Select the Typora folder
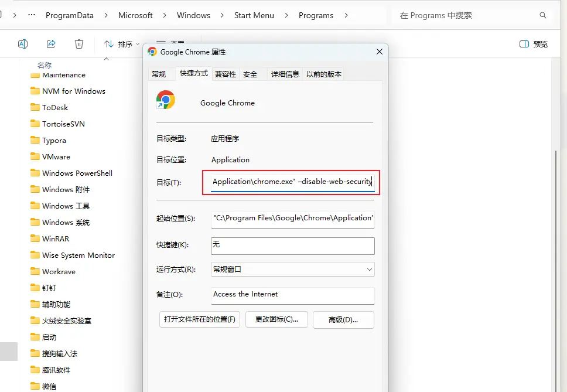Screen dimensions: 567x392 point(48,140)
